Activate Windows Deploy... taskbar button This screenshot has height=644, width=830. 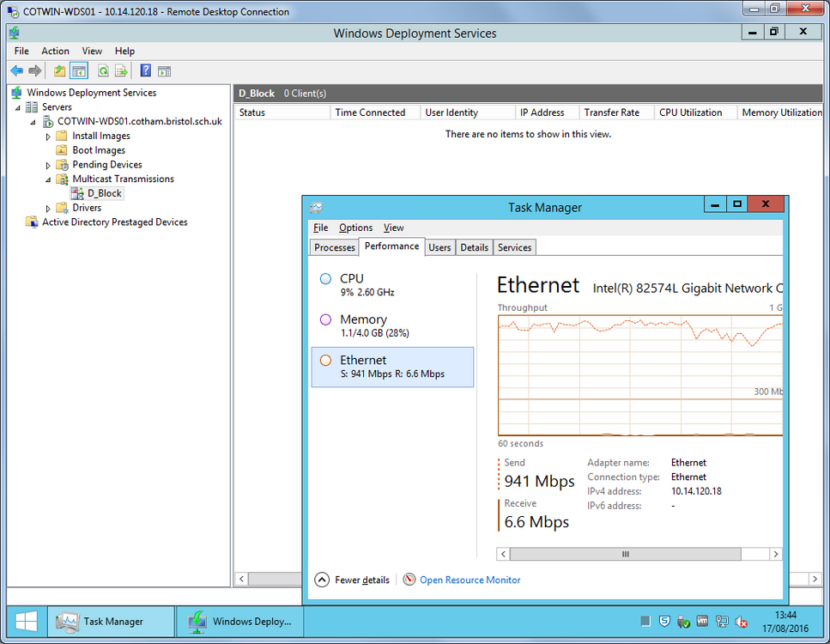[239, 621]
